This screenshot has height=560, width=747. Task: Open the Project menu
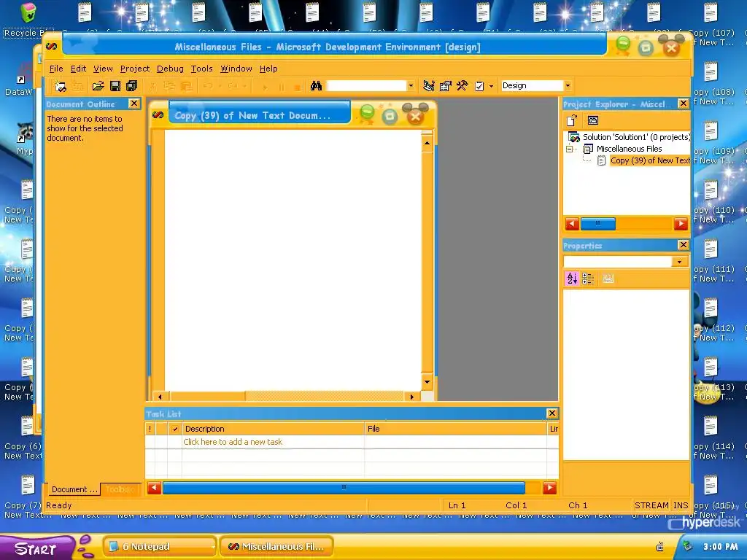135,69
